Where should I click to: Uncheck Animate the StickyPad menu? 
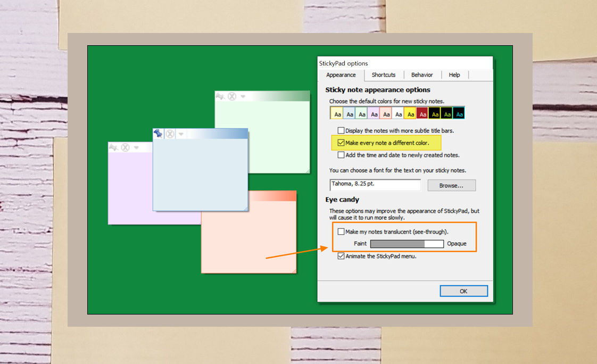point(341,257)
